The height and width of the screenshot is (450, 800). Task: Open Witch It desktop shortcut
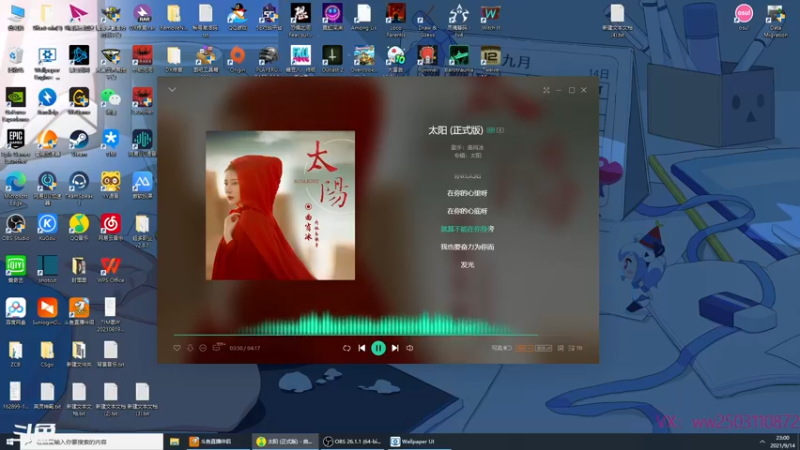coord(490,17)
